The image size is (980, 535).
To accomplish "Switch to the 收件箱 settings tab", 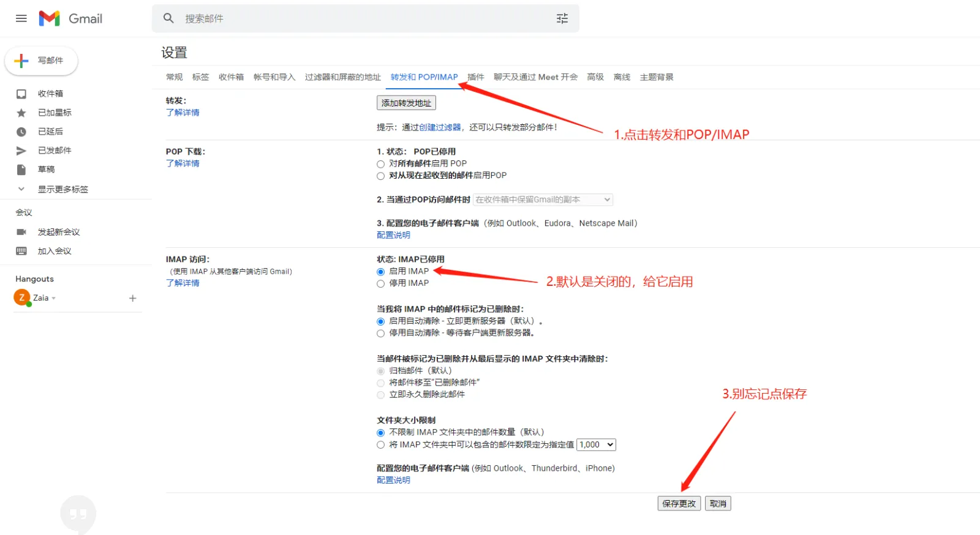I will coord(231,77).
